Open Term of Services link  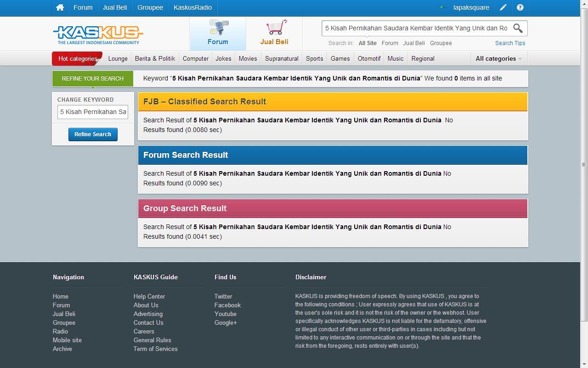point(155,349)
